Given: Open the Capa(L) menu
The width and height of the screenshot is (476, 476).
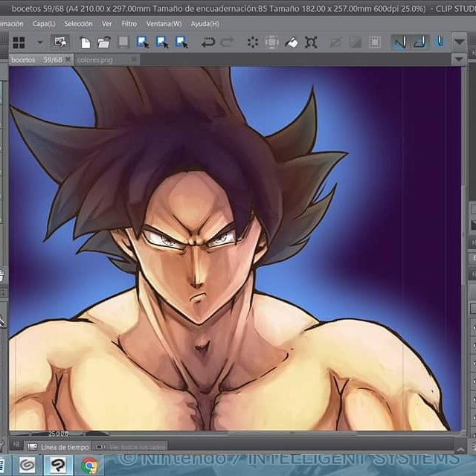Looking at the screenshot, I should click(44, 24).
